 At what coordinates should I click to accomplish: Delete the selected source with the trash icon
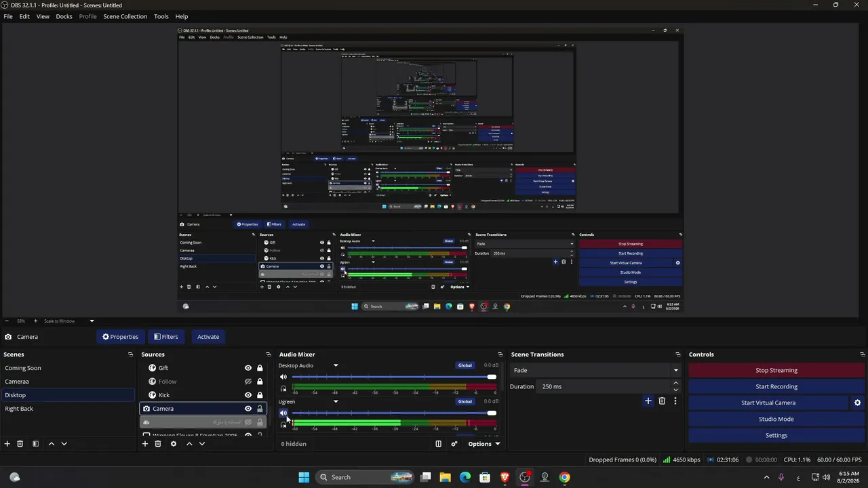pyautogui.click(x=158, y=444)
